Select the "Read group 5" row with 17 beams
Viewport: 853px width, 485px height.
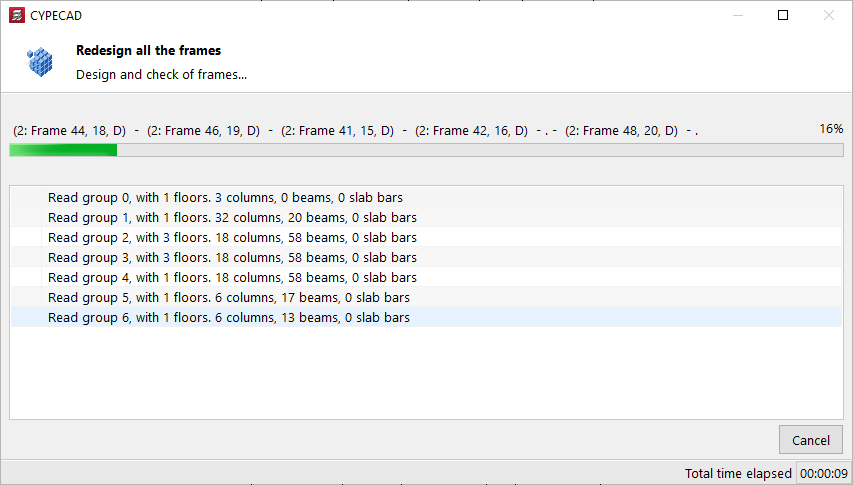click(x=228, y=298)
